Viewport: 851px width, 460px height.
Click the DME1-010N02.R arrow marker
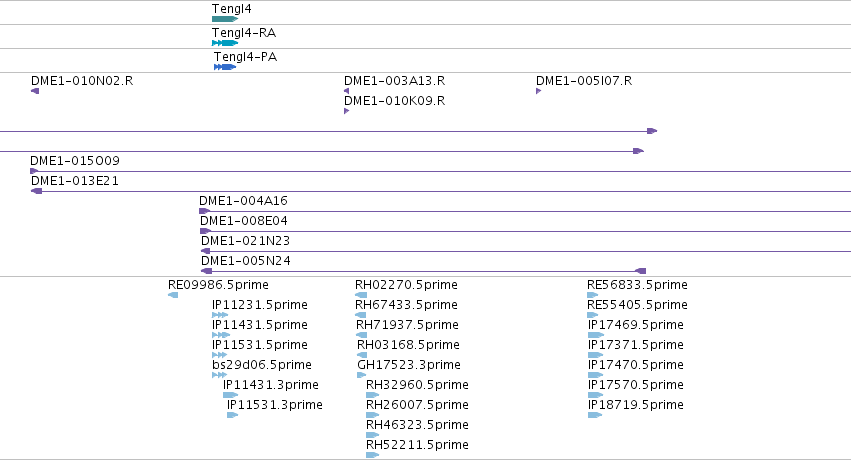35,91
